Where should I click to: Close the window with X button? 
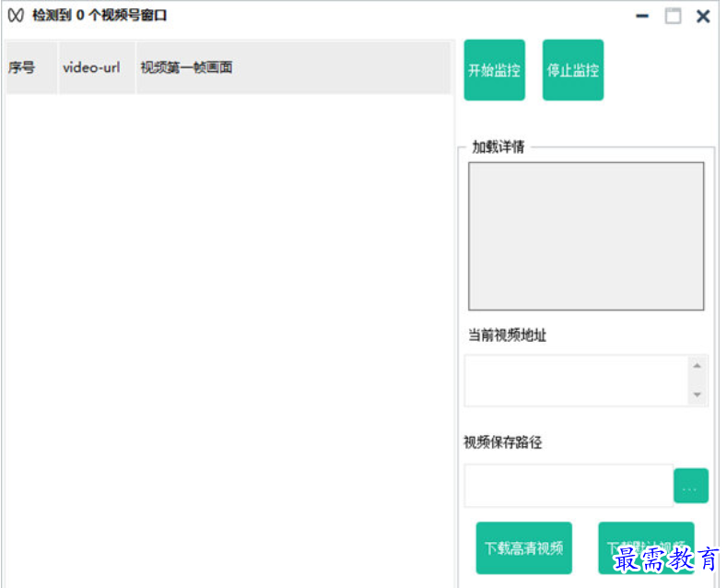[703, 17]
